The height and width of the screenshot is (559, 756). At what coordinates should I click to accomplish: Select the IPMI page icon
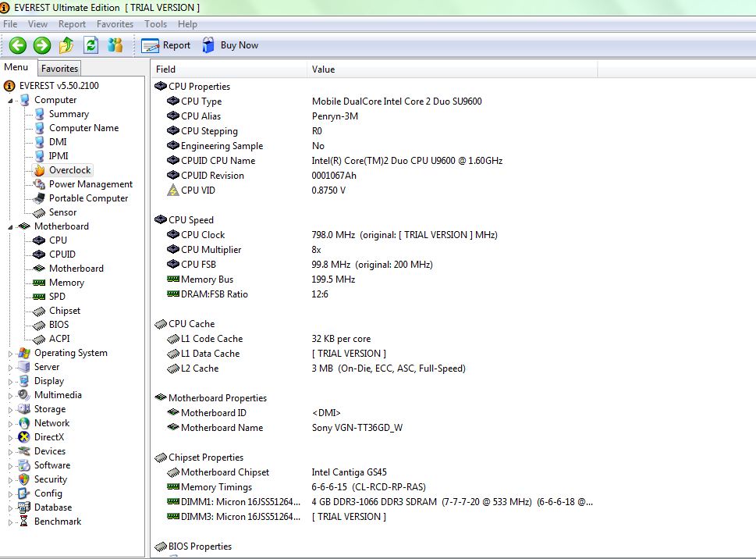[x=40, y=156]
